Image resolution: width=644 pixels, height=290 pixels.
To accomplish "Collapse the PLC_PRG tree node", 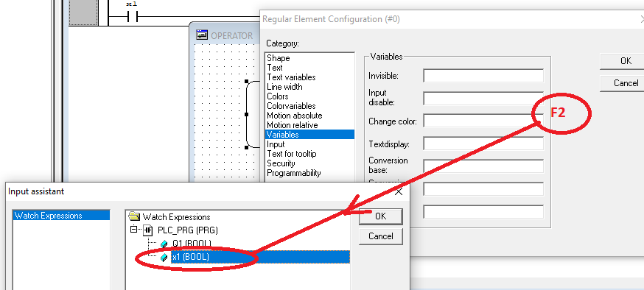I will pos(133,230).
